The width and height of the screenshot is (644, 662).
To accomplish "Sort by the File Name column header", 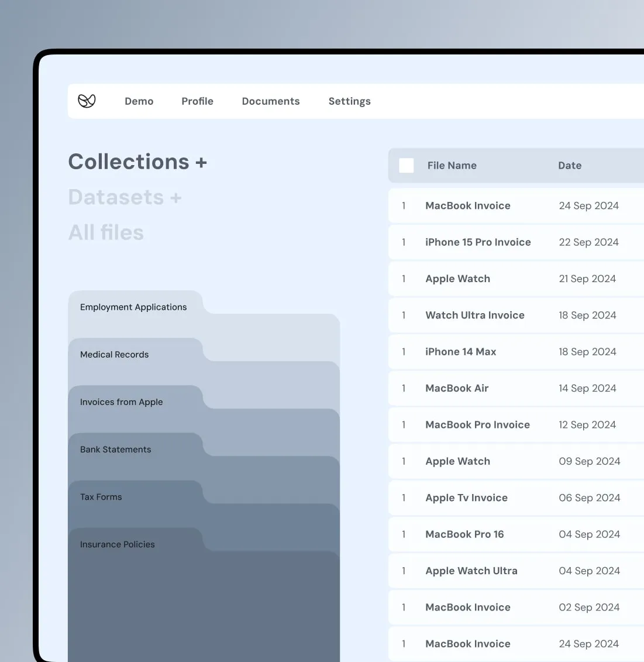I will [x=452, y=166].
